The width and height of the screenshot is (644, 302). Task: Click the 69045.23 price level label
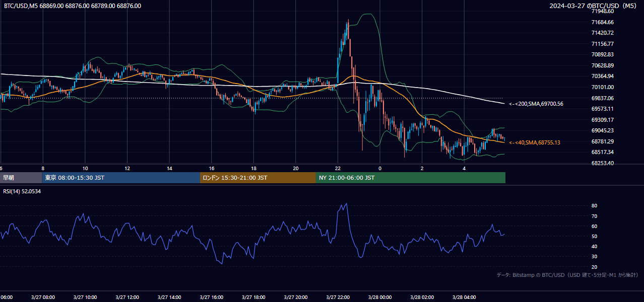pyautogui.click(x=603, y=130)
